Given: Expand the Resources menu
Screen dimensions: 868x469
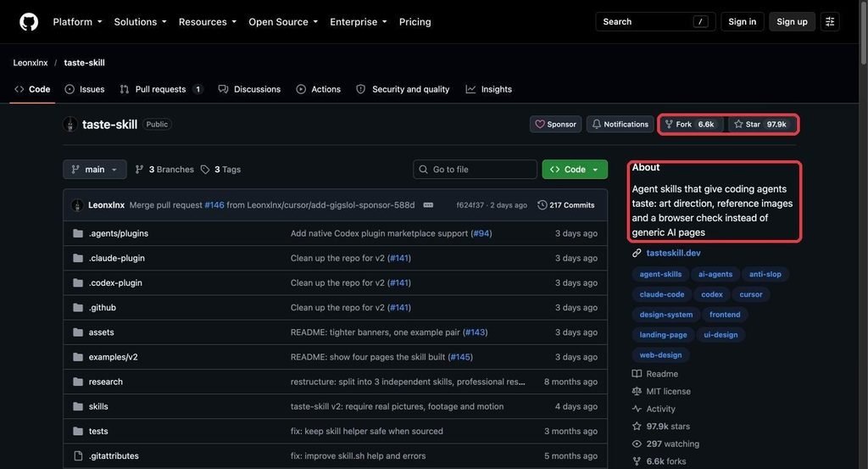Looking at the screenshot, I should click(x=208, y=21).
